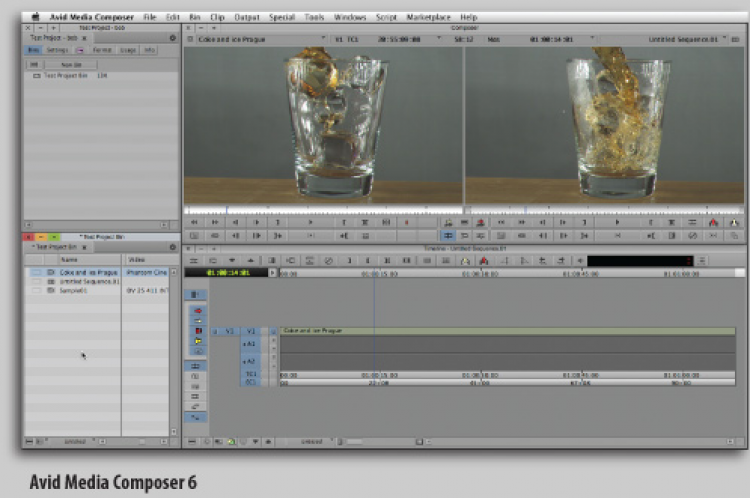Select the yellow Ripple Trim roller tool
This screenshot has width=750, height=498.
[198, 341]
